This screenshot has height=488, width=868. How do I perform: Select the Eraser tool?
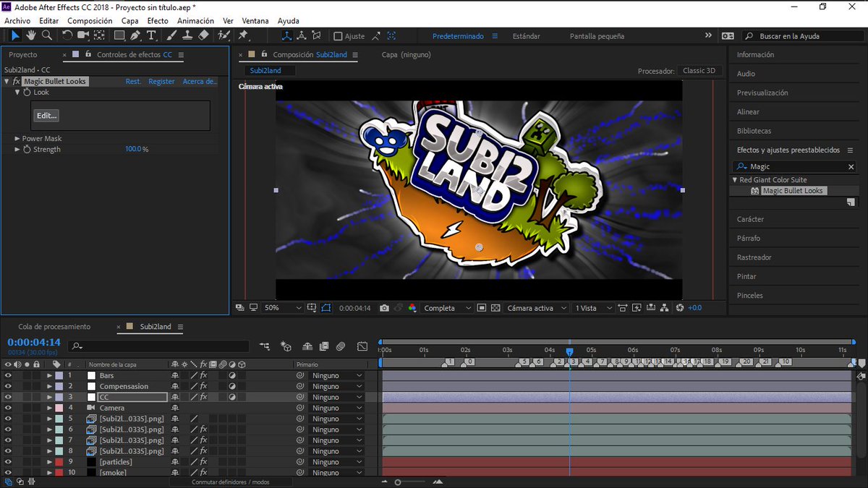click(203, 35)
